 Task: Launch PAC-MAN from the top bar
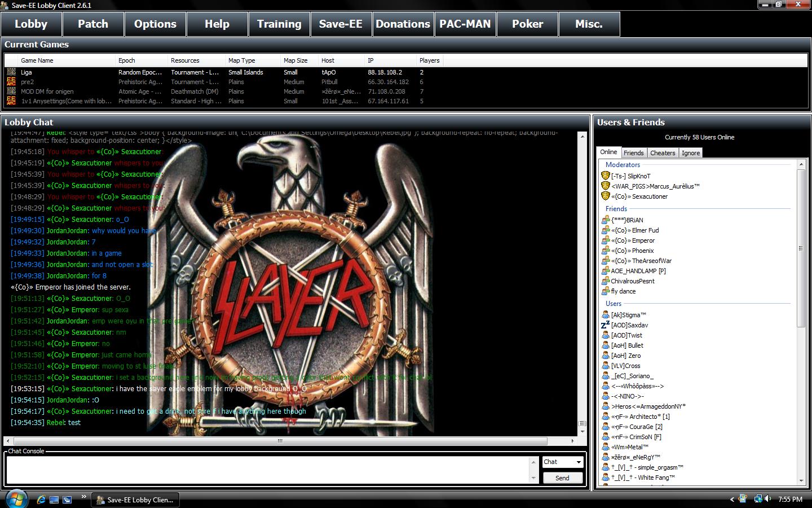point(465,24)
